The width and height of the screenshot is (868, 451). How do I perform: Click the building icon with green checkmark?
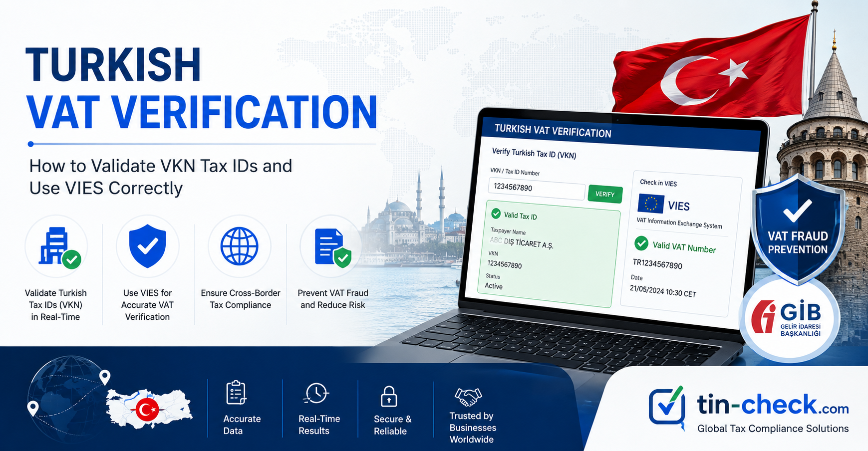click(x=59, y=247)
